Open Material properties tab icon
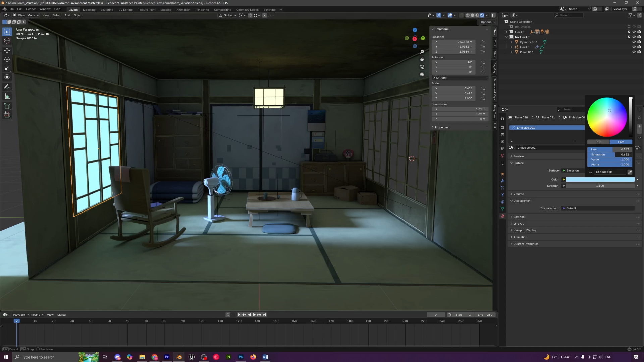Screen dimensions: 644x362 502,216
